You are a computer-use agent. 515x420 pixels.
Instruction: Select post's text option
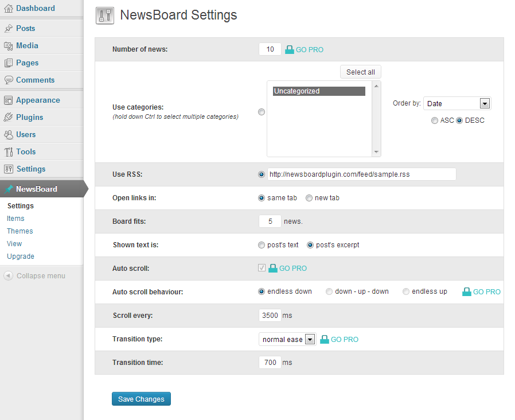coord(262,245)
